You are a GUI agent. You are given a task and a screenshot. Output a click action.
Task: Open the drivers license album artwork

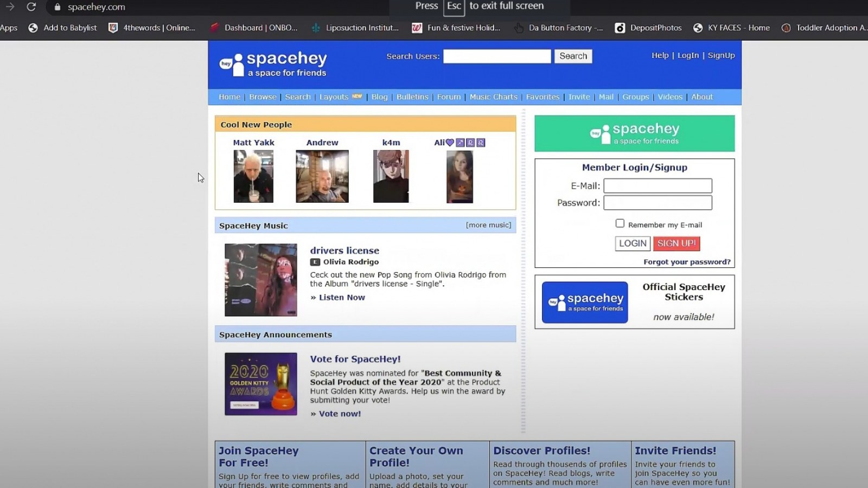tap(261, 280)
